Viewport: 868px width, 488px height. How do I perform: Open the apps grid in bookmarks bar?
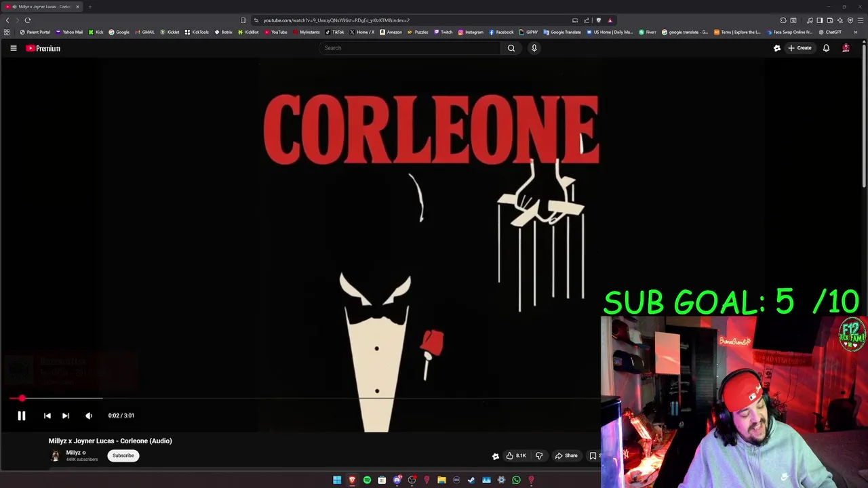7,32
